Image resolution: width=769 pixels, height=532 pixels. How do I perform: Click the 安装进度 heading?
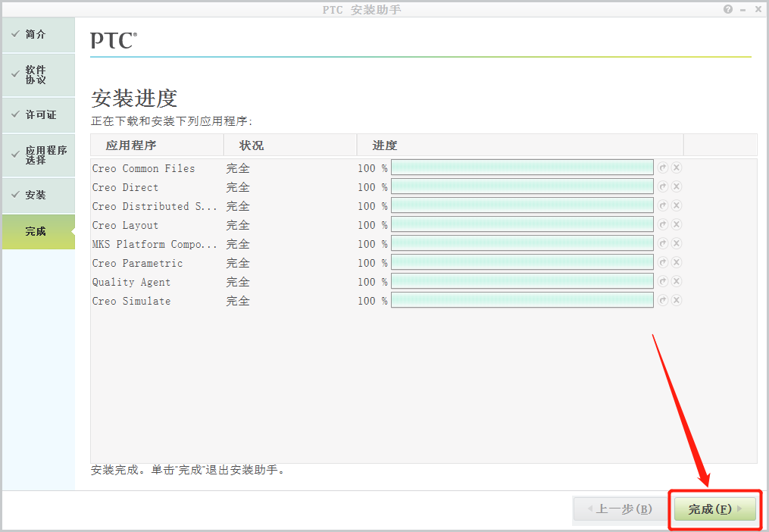[x=134, y=99]
